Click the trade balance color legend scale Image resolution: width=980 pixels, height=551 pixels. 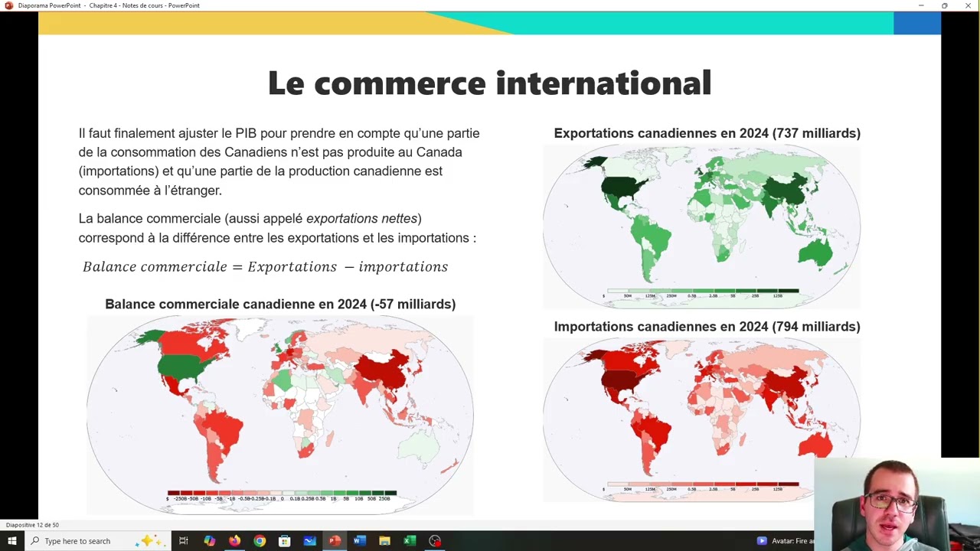[x=282, y=495]
